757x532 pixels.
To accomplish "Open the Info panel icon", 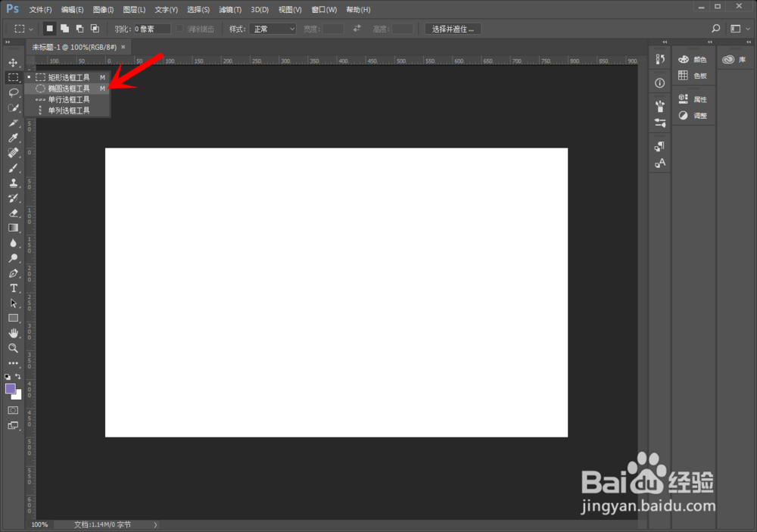I will [659, 83].
